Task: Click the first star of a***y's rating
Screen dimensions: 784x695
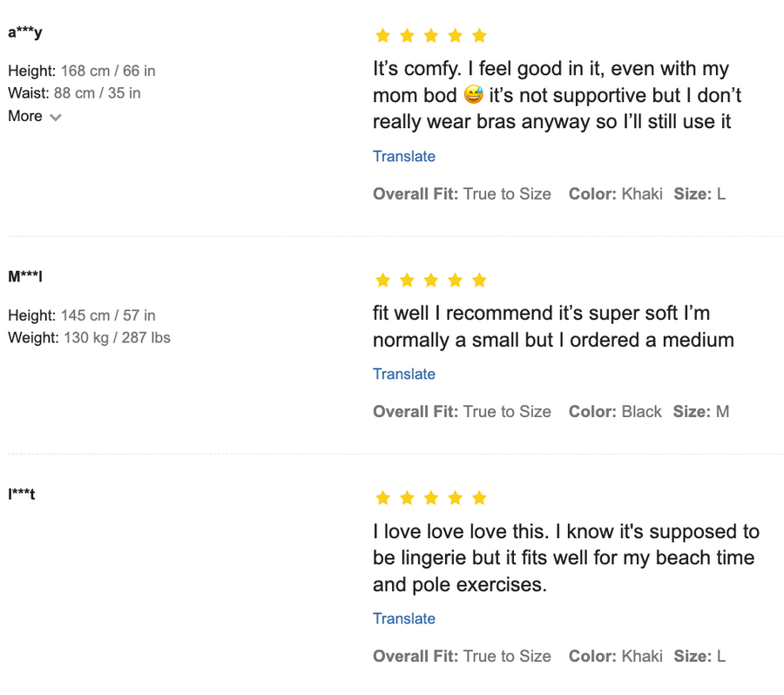Action: click(x=382, y=36)
